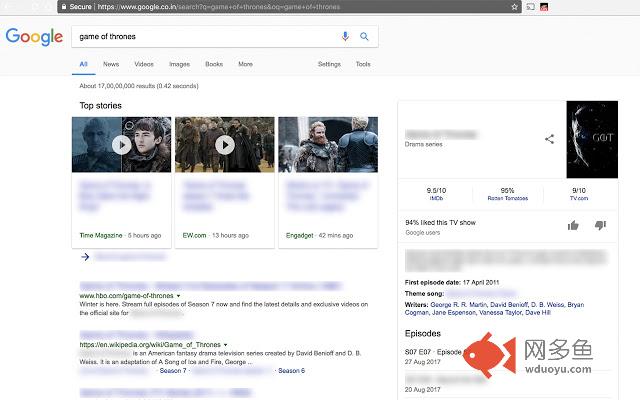Click the en.wikipedia.org Game_of_Thrones URL
This screenshot has width=640, height=400.
(x=150, y=344)
